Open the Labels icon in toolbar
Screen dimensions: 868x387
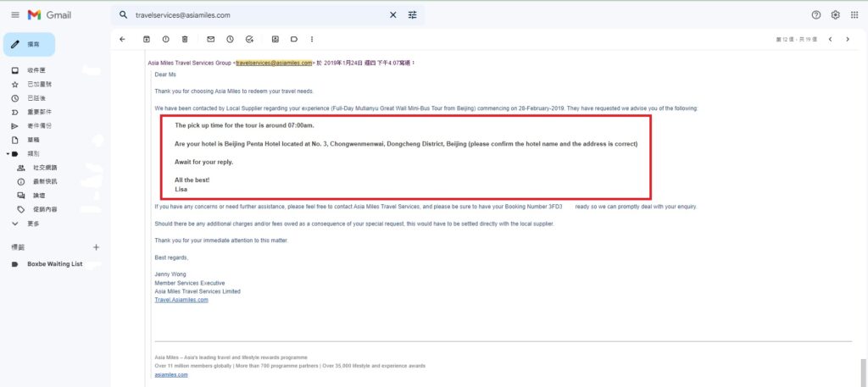click(294, 39)
